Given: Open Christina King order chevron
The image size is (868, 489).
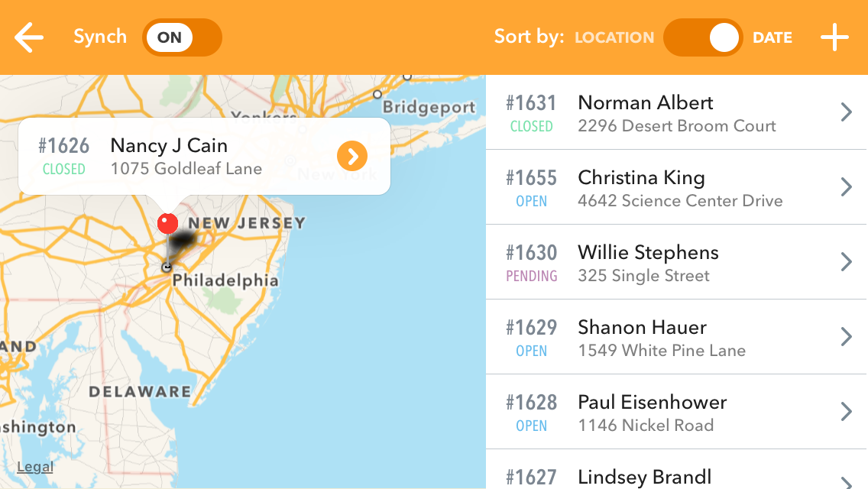Looking at the screenshot, I should (x=846, y=187).
